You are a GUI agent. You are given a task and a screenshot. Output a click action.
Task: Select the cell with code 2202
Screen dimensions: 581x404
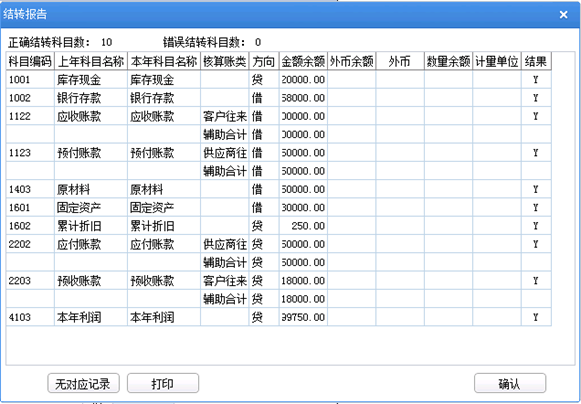[30, 244]
